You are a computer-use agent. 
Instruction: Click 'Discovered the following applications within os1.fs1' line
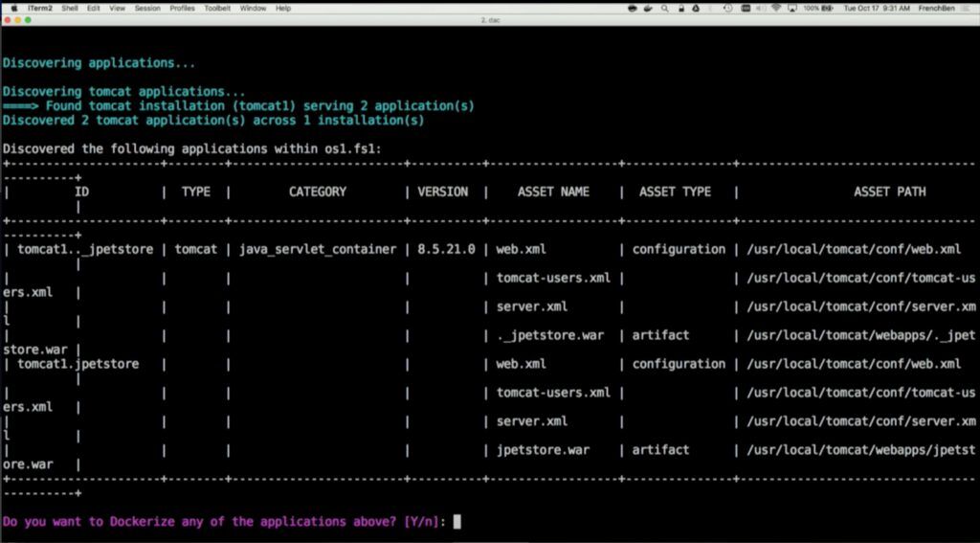191,148
